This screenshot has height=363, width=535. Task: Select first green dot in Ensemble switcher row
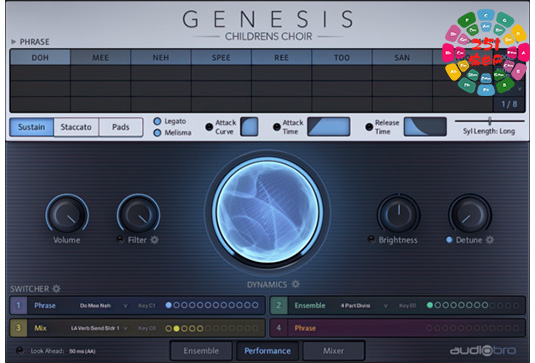[x=430, y=305]
